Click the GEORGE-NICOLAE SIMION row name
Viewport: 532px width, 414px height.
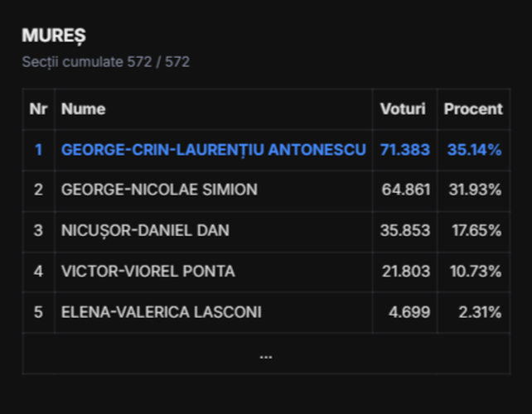[x=159, y=190]
